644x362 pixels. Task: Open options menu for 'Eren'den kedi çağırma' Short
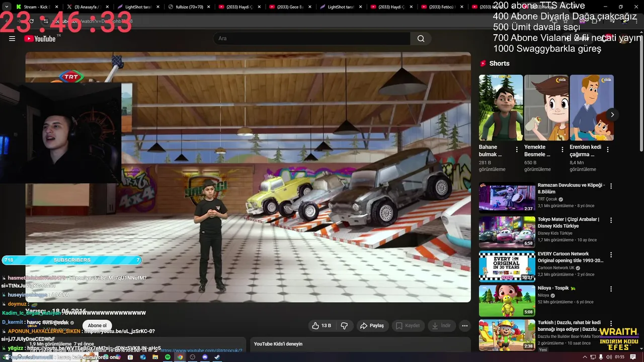[608, 149]
